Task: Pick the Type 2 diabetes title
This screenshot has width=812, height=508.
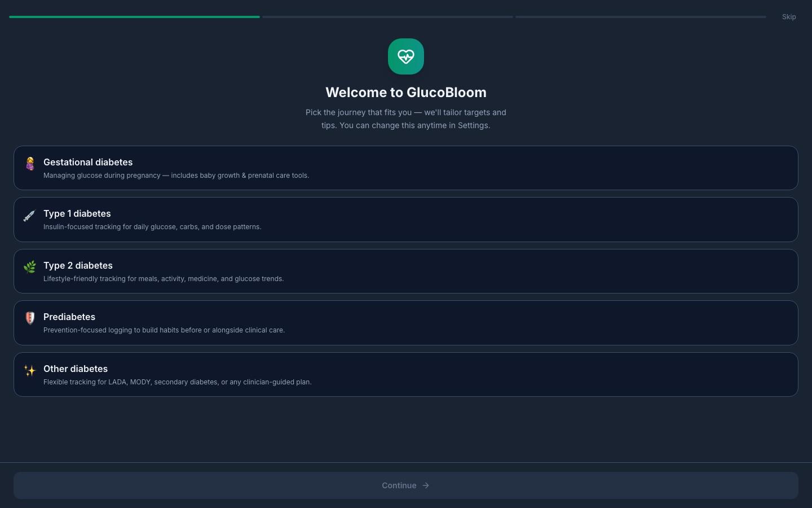Action: [x=78, y=265]
